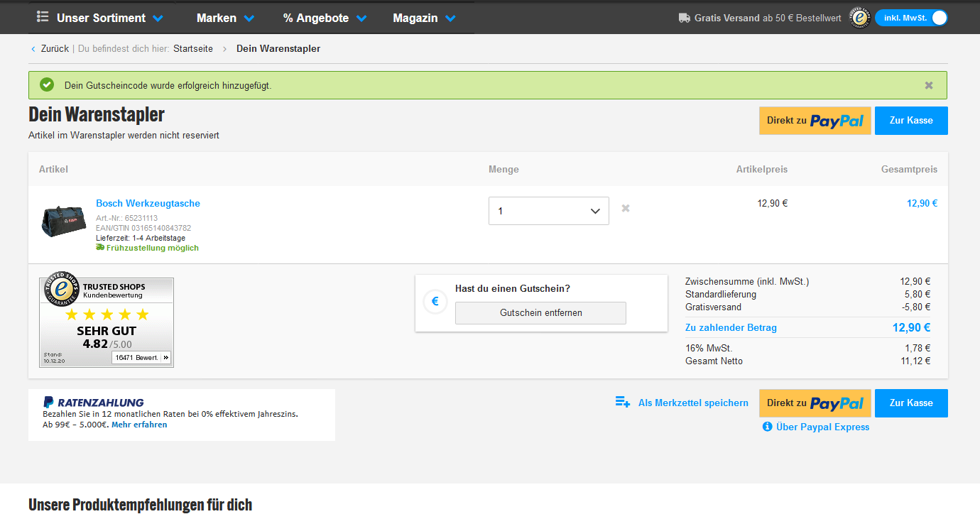Open the Bosch Werkzeugtasche product link
The image size is (980, 519).
click(x=148, y=203)
